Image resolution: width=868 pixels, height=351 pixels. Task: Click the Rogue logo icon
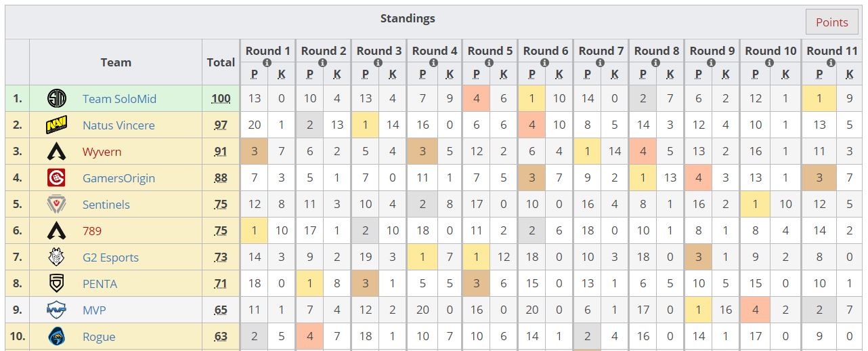click(x=57, y=337)
